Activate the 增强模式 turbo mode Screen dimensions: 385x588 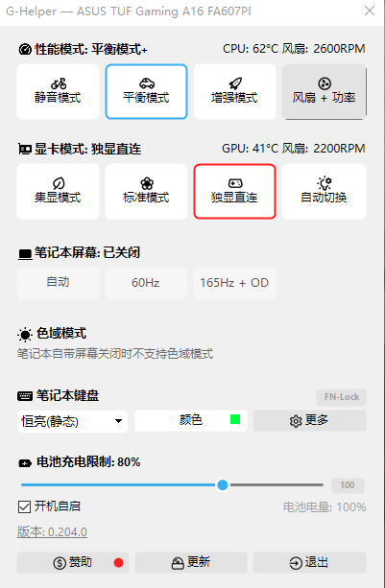234,91
